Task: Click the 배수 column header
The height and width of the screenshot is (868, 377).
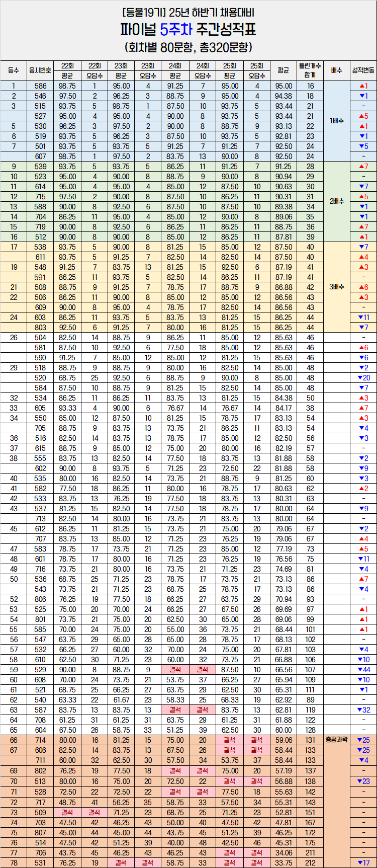Action: (x=336, y=70)
